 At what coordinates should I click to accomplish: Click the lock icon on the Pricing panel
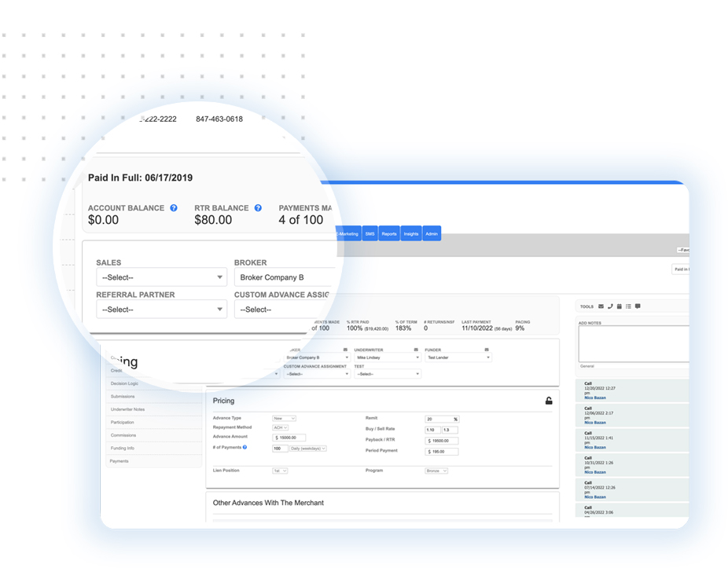550,400
